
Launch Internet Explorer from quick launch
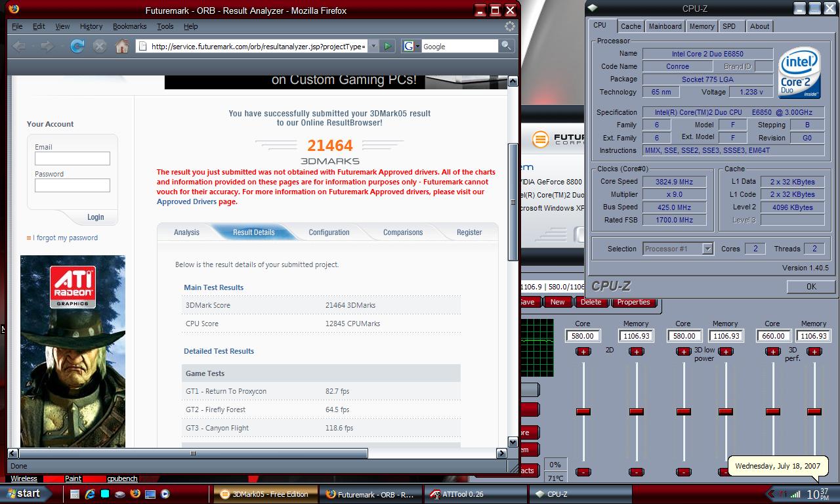click(90, 494)
